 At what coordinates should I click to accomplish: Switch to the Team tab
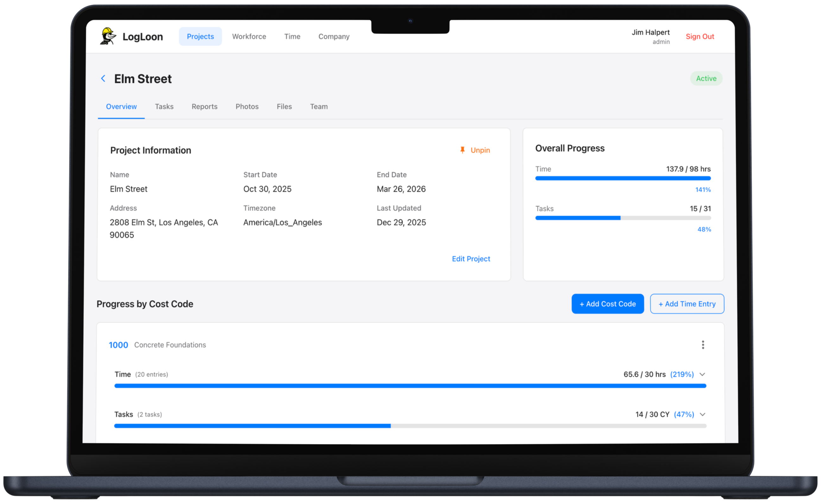tap(319, 106)
